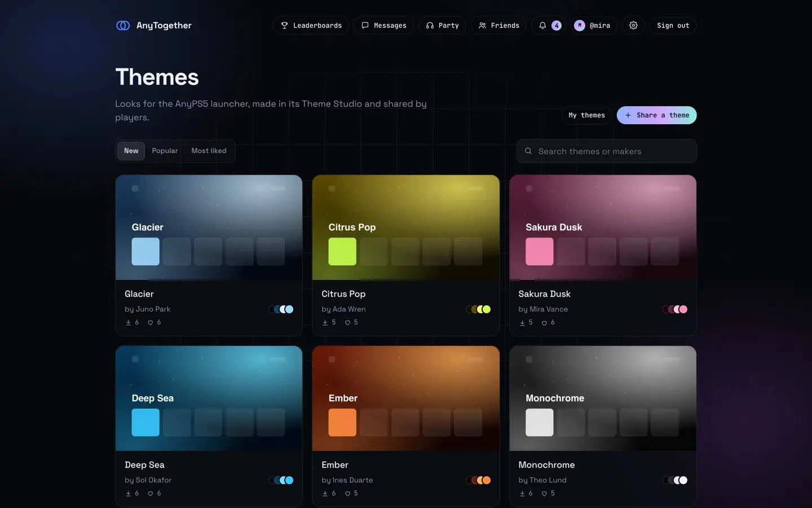The image size is (812, 508).
Task: Go to the Party page
Action: pos(442,25)
